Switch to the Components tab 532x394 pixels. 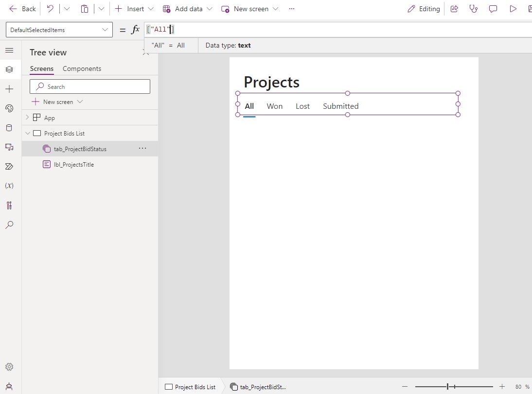82,69
